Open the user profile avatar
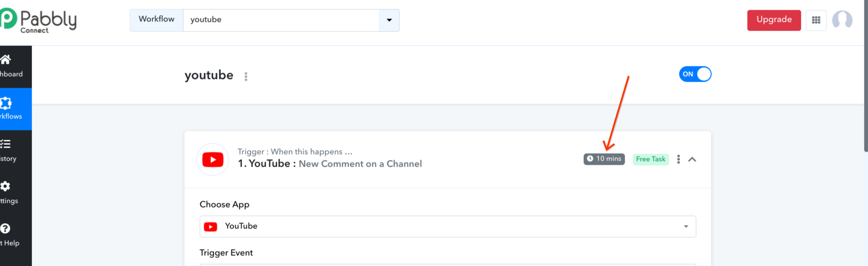 pos(842,20)
